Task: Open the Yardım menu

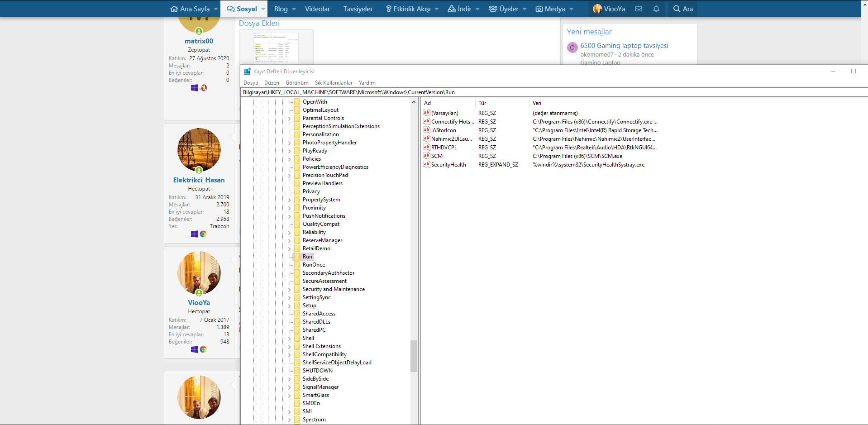Action: tap(367, 83)
